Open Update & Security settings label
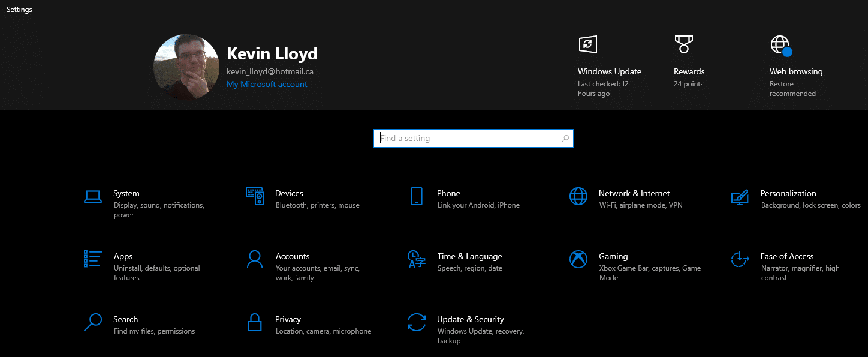Screen dimensions: 868x357 click(x=471, y=319)
